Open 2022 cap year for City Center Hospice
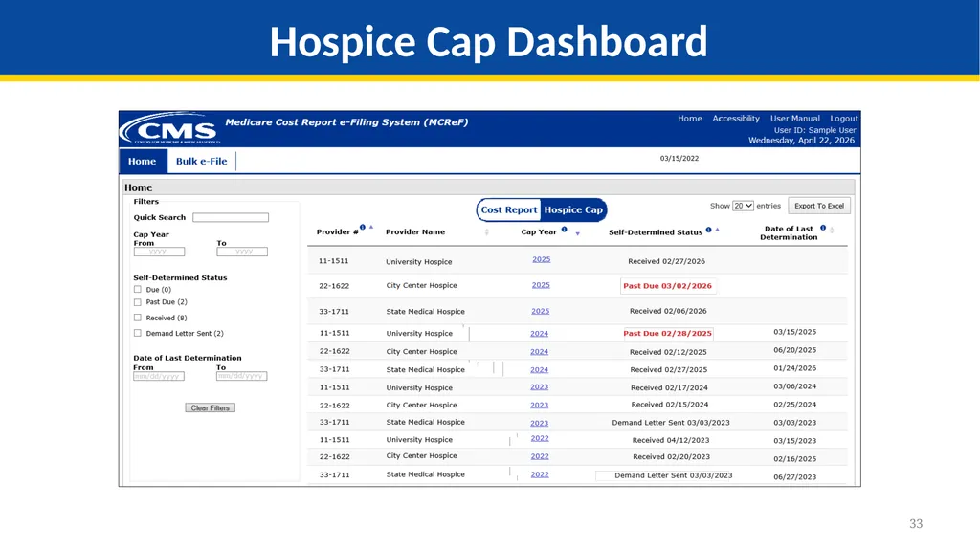The image size is (980, 550). [x=540, y=457]
